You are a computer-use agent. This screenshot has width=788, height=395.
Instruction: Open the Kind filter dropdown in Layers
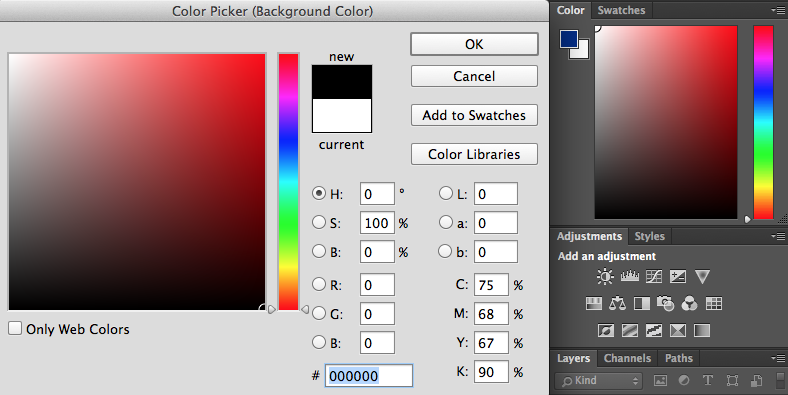pos(599,380)
